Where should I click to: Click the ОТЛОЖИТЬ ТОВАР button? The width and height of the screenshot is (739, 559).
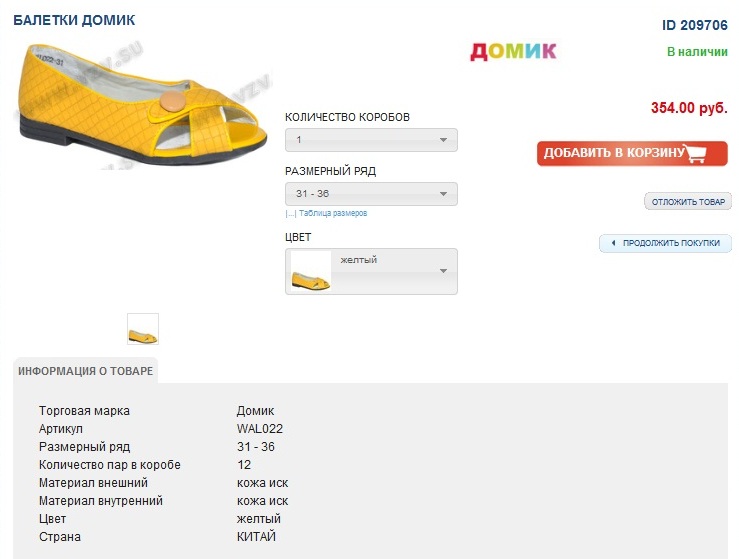[688, 202]
